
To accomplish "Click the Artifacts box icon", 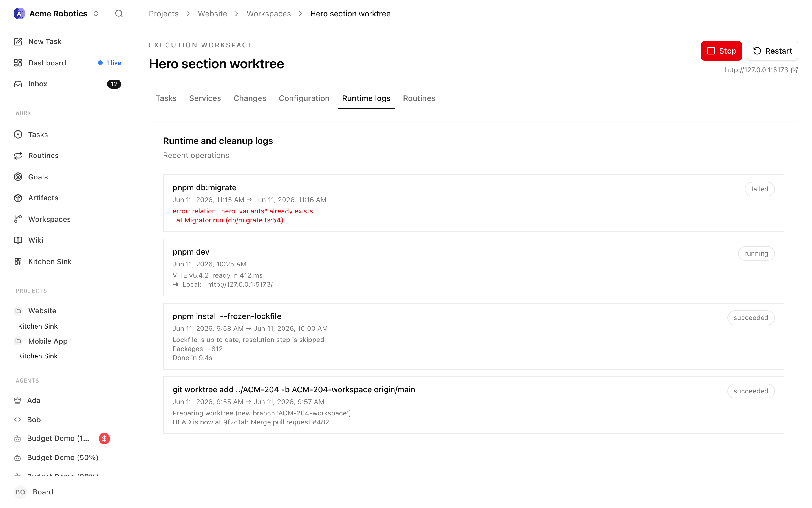I will 18,198.
